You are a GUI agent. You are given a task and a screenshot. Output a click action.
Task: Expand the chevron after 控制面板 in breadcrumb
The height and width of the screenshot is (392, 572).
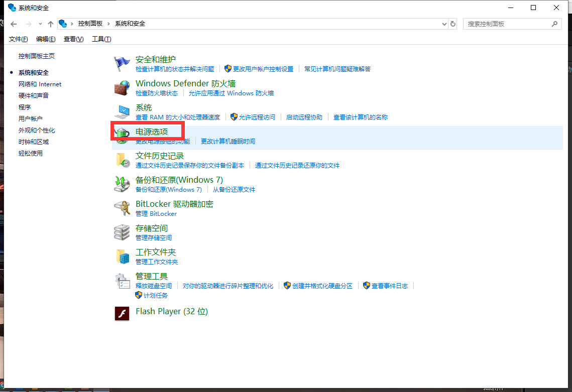pos(108,24)
